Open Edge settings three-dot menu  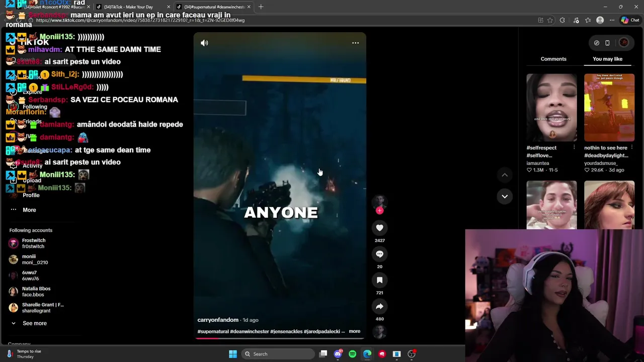pyautogui.click(x=612, y=20)
